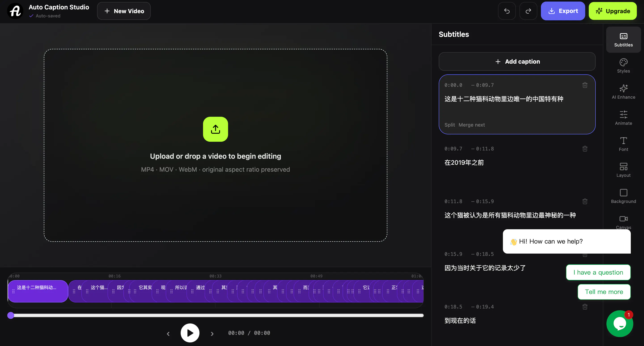Click the Export button

[x=563, y=11]
